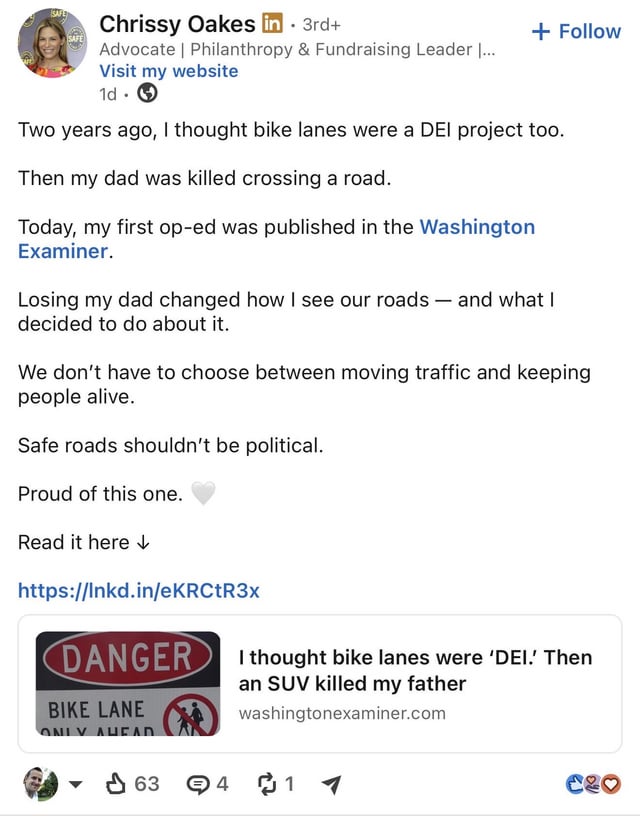
Task: Click the LinkedIn premium badge icon
Action: click(272, 23)
